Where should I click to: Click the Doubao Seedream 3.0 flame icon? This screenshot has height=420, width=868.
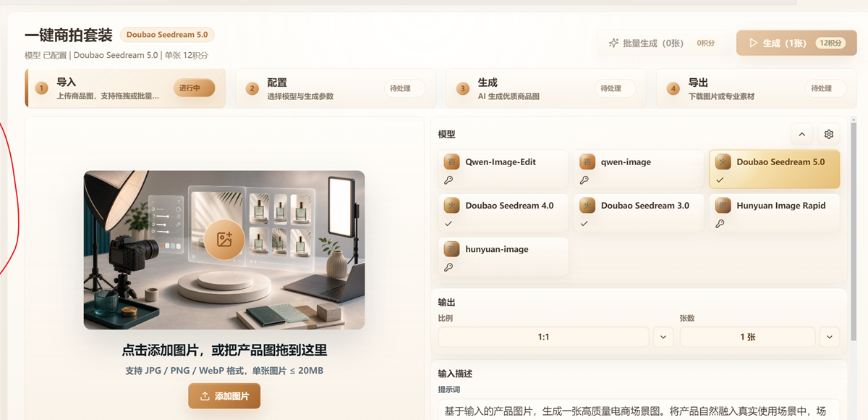click(587, 206)
